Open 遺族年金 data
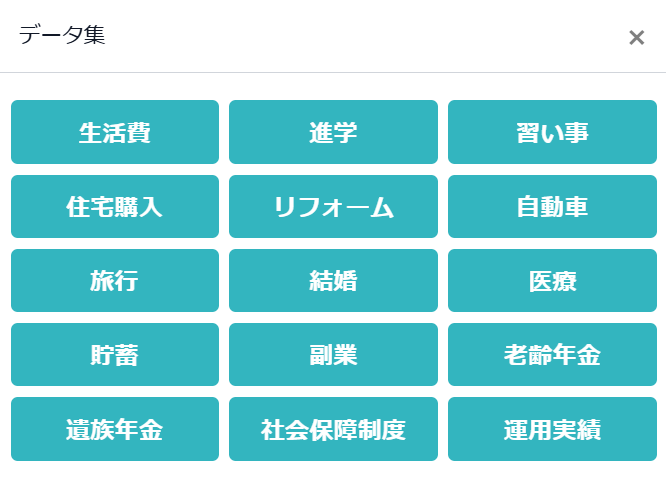This screenshot has height=486, width=666. [x=115, y=430]
